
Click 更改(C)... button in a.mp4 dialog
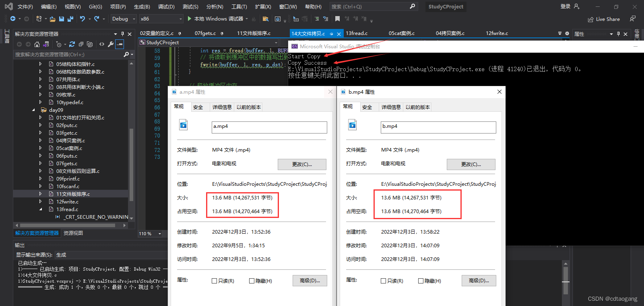click(302, 164)
